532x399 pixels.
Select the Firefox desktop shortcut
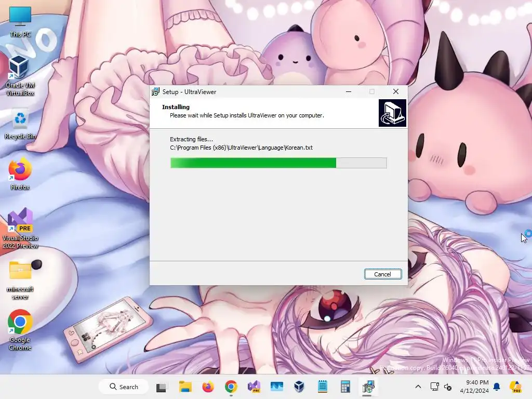pos(20,174)
